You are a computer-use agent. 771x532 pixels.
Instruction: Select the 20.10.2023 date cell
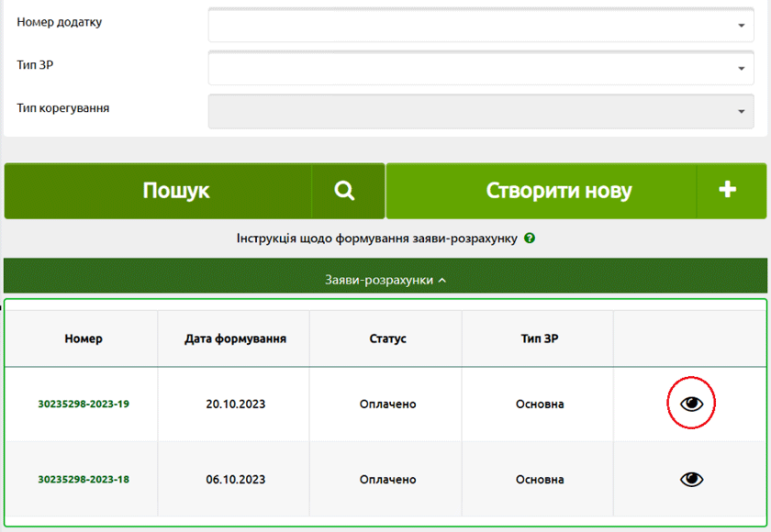[x=235, y=405]
